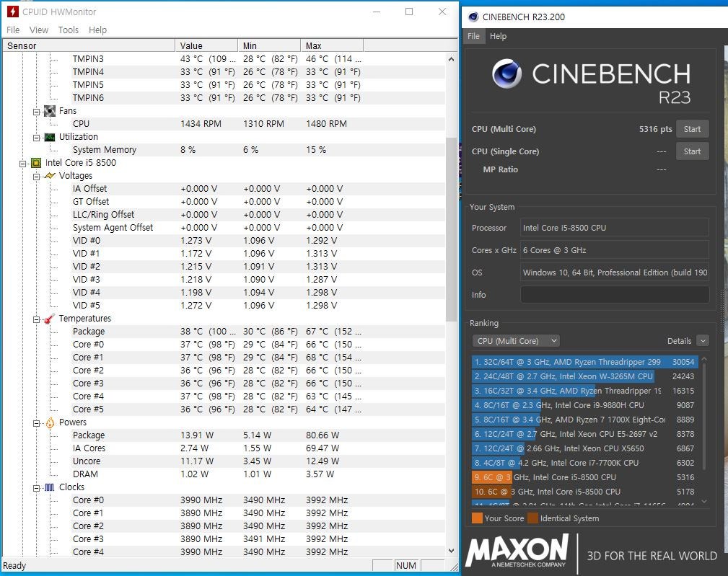Click the Powers flame icon

(x=50, y=422)
